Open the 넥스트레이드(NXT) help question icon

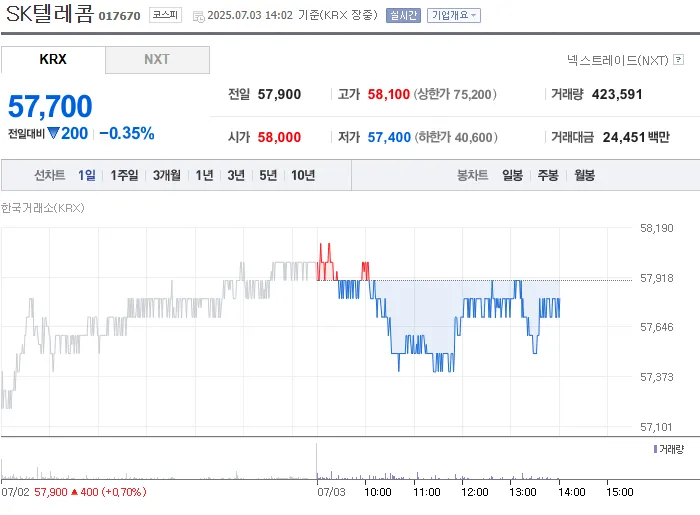pyautogui.click(x=679, y=59)
